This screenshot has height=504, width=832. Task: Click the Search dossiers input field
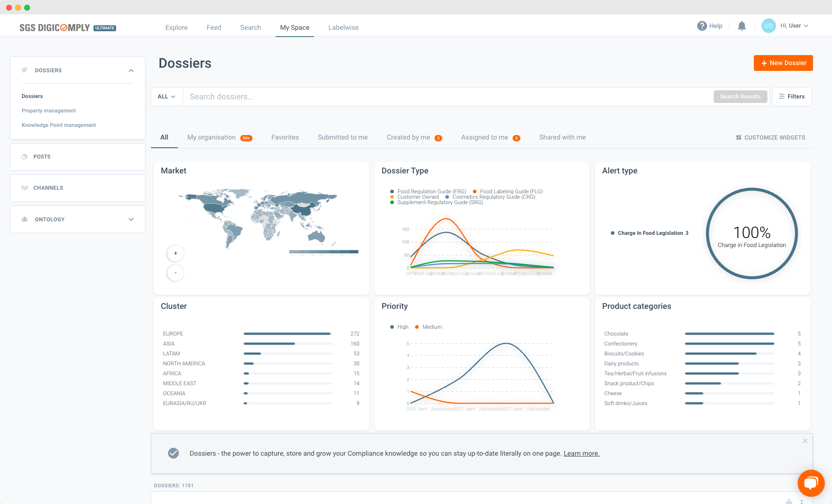pos(447,97)
